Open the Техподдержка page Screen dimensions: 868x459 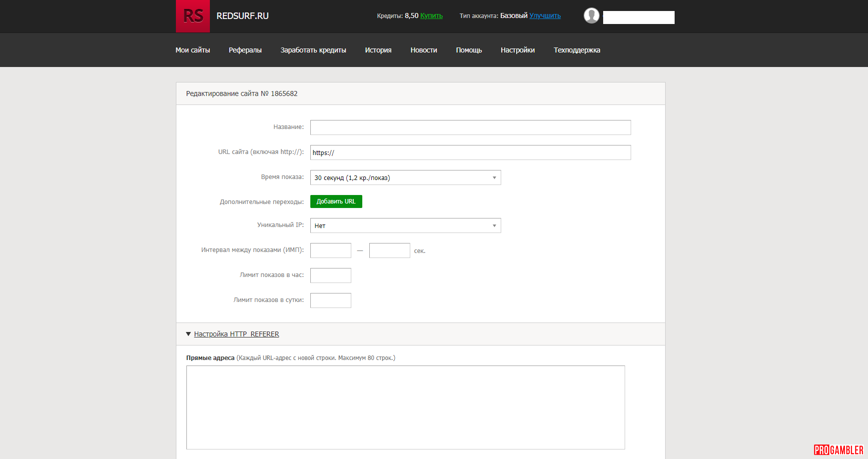pos(577,50)
